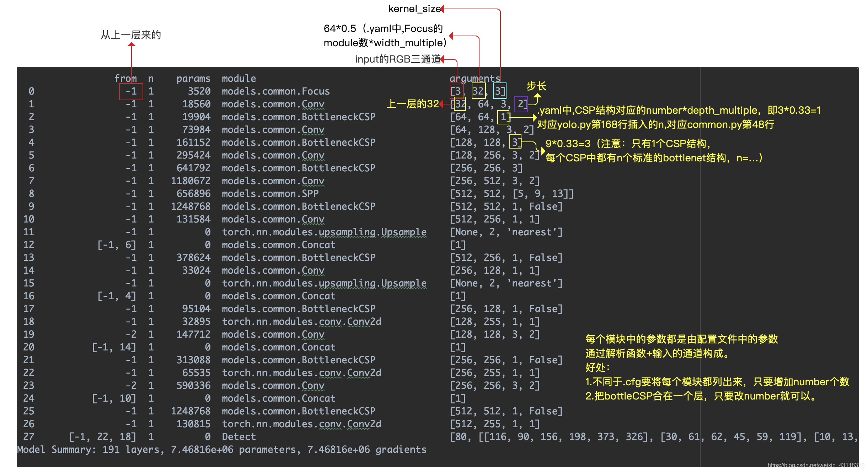Click Conv2d module with params 65535

pyautogui.click(x=301, y=373)
